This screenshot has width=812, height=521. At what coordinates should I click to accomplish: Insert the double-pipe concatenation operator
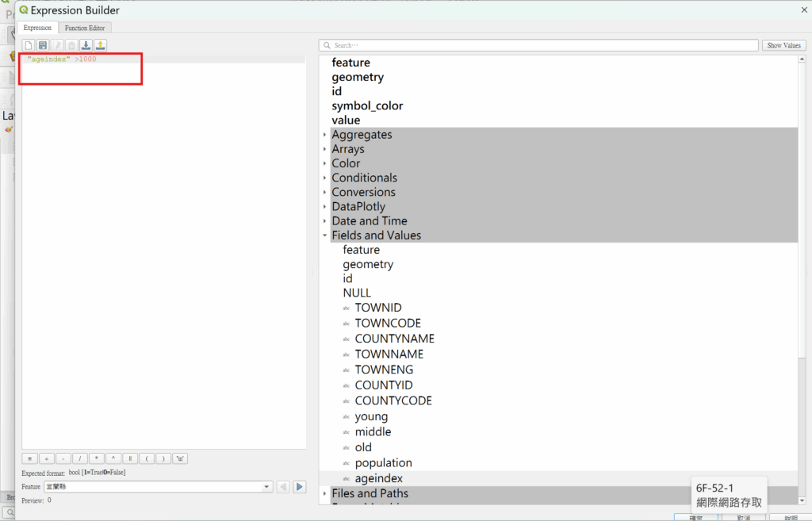[130, 458]
